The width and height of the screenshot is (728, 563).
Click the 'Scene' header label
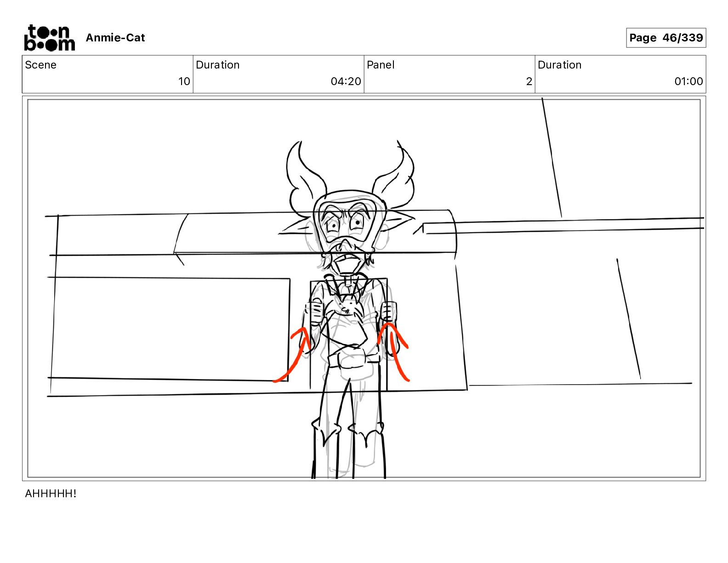(40, 65)
